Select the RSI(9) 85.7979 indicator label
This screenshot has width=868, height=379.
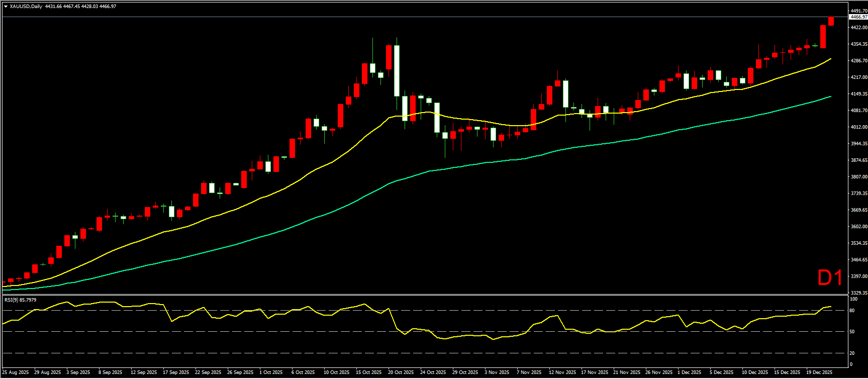point(20,300)
